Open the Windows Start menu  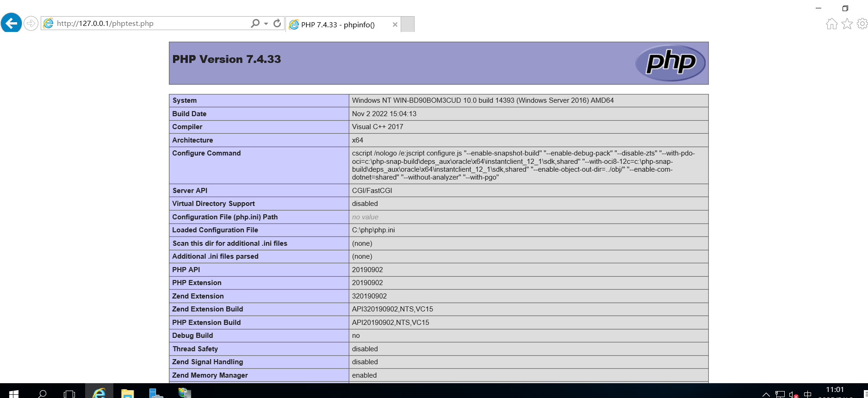click(x=13, y=393)
